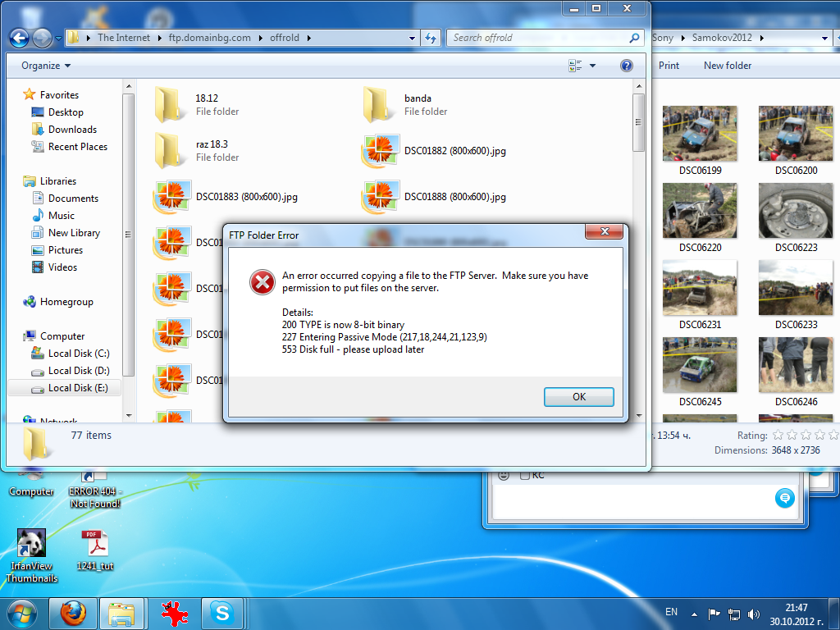Select Libraries in the navigation pane
840x630 pixels.
[58, 181]
